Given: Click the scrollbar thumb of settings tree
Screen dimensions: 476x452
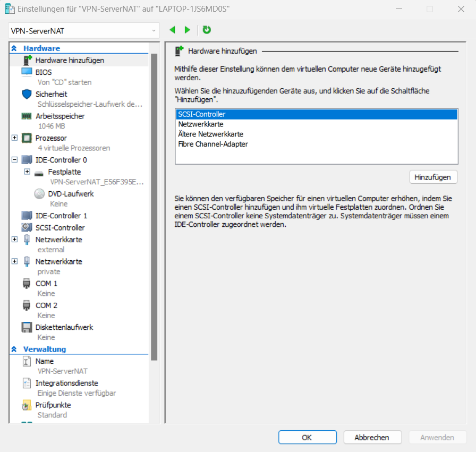Looking at the screenshot, I should [x=154, y=207].
